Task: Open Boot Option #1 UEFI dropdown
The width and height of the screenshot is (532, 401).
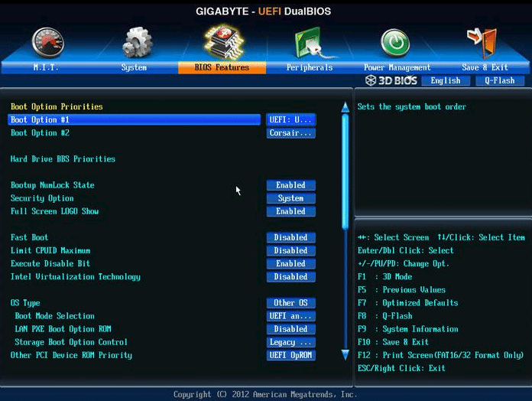Action: [x=290, y=120]
